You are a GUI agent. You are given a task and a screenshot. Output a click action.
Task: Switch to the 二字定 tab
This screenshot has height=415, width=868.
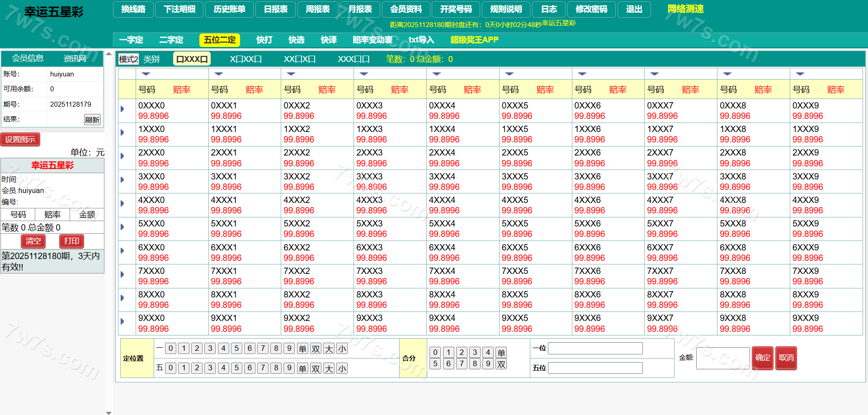pyautogui.click(x=171, y=40)
